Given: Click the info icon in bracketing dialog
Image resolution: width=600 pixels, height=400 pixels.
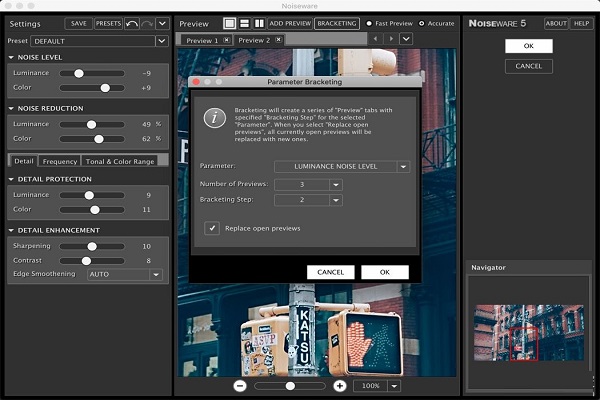Looking at the screenshot, I should pyautogui.click(x=215, y=118).
